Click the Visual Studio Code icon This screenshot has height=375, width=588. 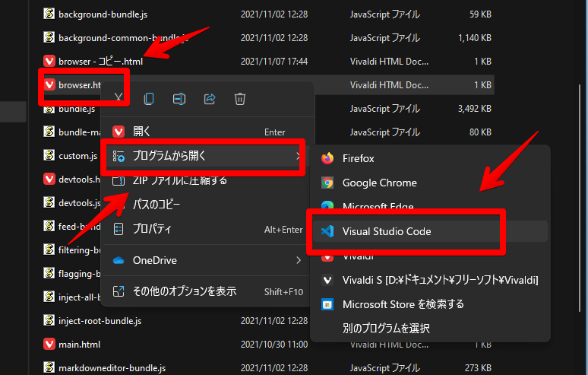[327, 231]
